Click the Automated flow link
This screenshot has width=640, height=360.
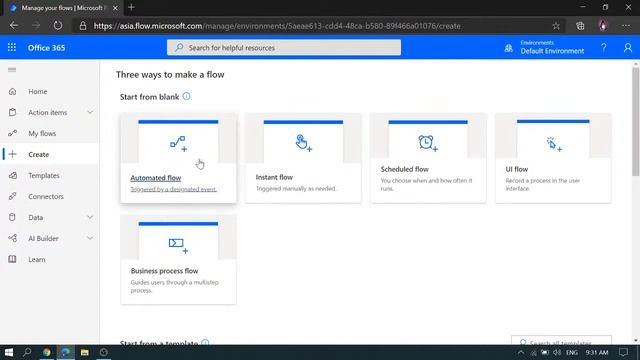pos(156,178)
